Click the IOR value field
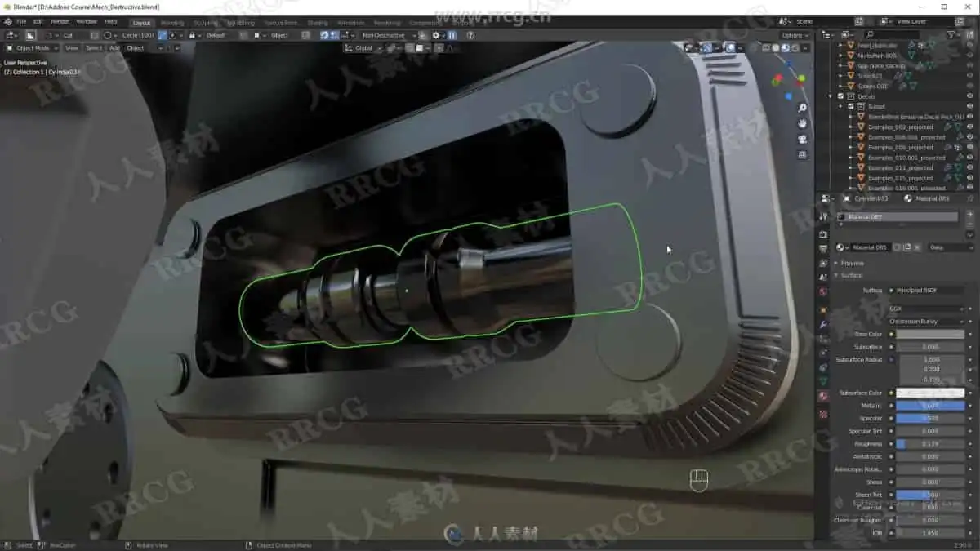The width and height of the screenshot is (980, 551). point(930,532)
